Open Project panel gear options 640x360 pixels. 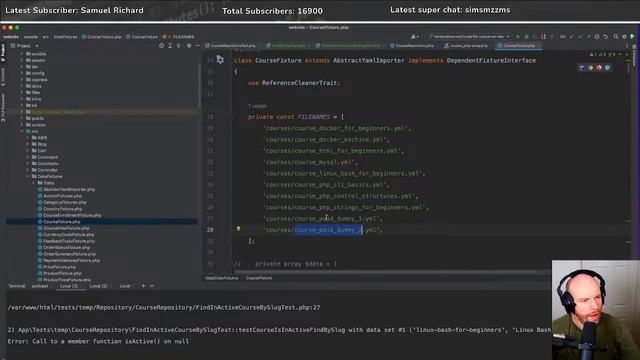point(189,46)
